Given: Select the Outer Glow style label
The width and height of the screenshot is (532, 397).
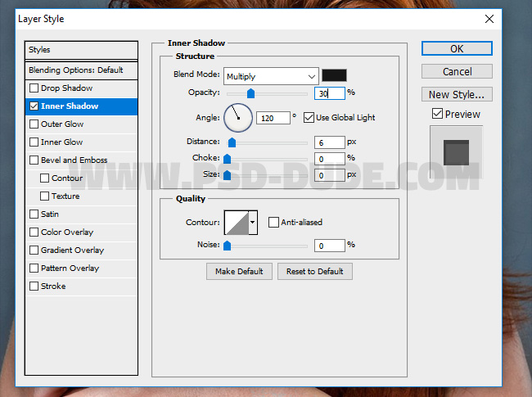Looking at the screenshot, I should 62,124.
